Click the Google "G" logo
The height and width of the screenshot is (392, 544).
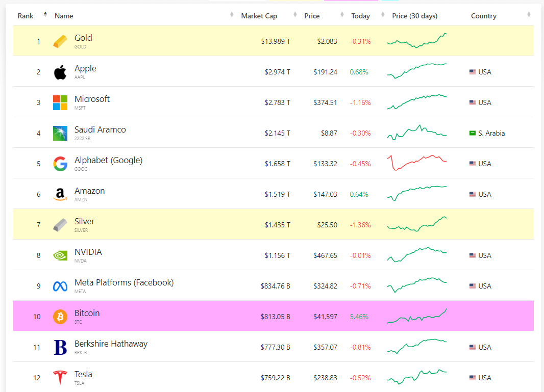(x=60, y=163)
